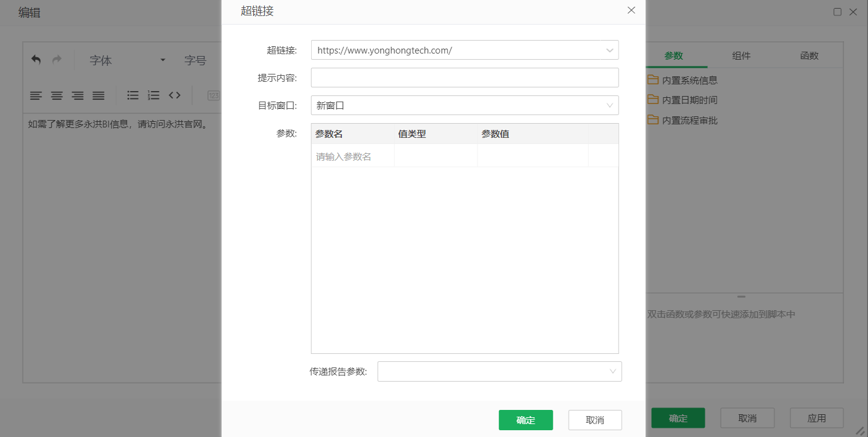Click the Undo icon in the editor toolbar
Screen dimensions: 868x437
pyautogui.click(x=35, y=59)
